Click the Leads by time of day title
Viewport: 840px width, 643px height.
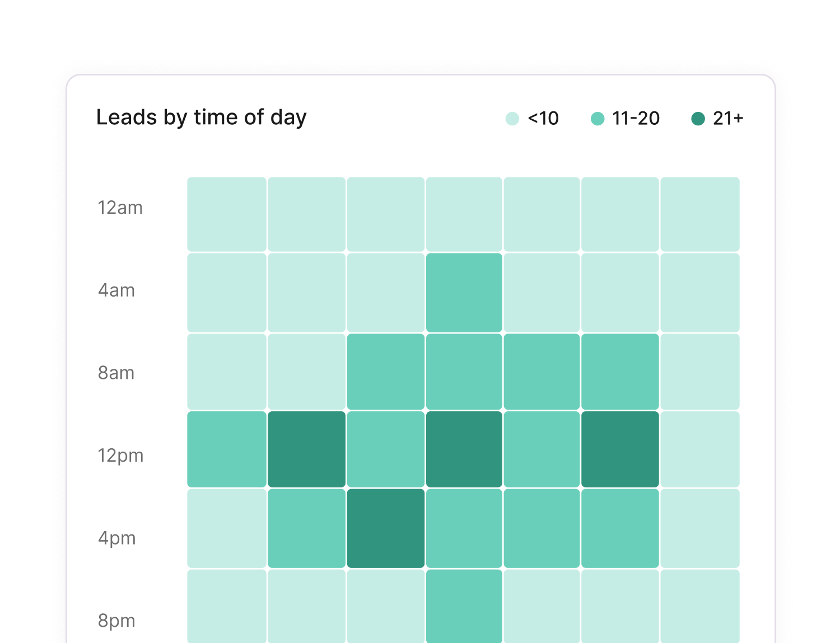[x=201, y=118]
